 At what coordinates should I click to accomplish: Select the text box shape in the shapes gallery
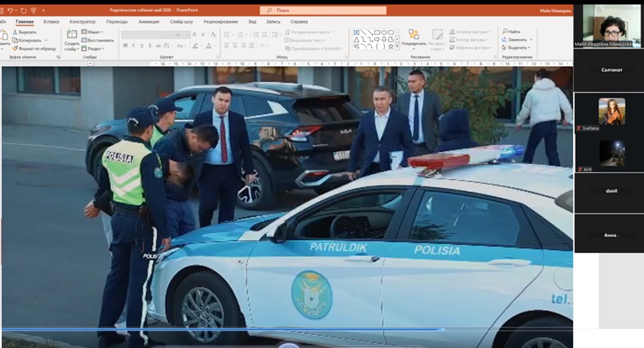click(356, 32)
